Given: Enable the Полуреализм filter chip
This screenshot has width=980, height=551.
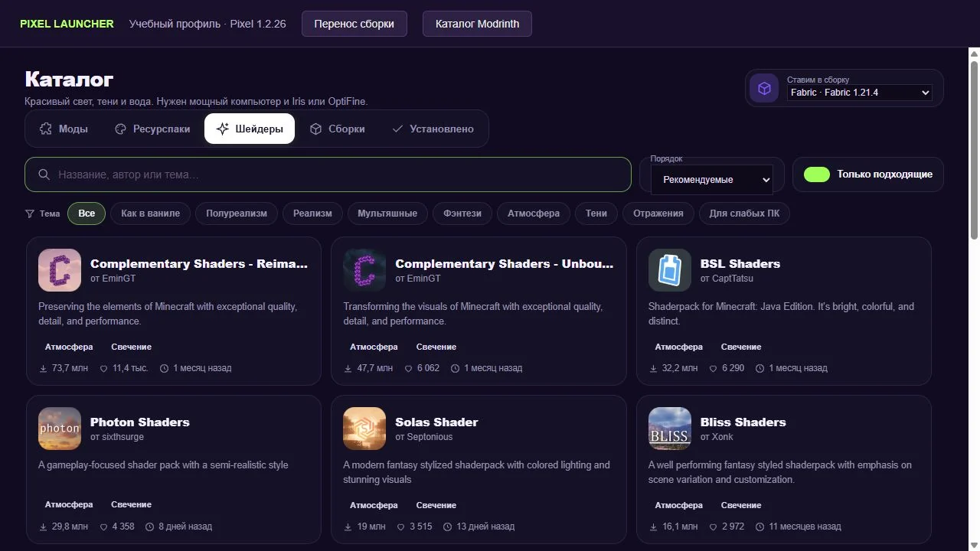Looking at the screenshot, I should point(237,214).
